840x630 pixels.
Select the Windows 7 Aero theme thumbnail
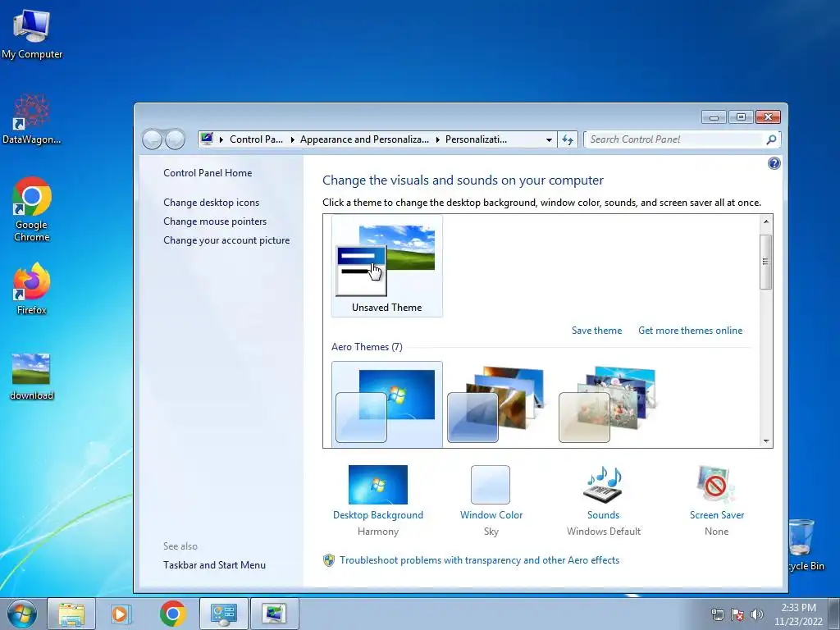point(387,404)
